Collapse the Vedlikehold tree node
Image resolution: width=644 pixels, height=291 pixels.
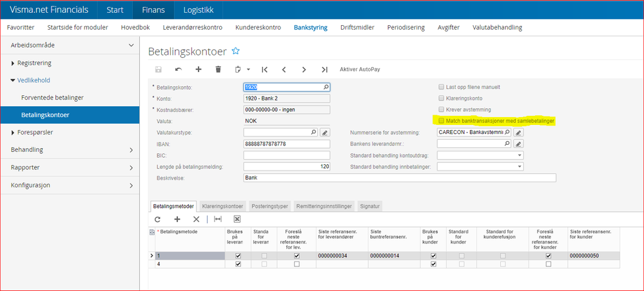(13, 80)
